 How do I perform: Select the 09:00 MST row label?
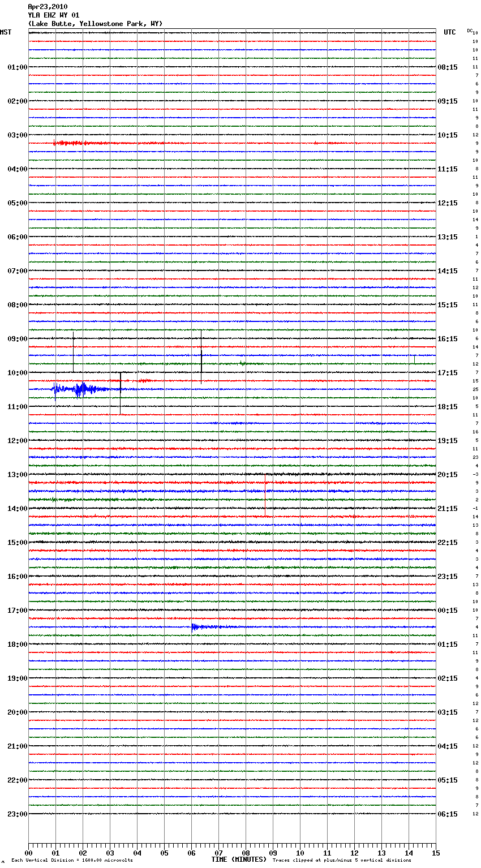pos(18,339)
